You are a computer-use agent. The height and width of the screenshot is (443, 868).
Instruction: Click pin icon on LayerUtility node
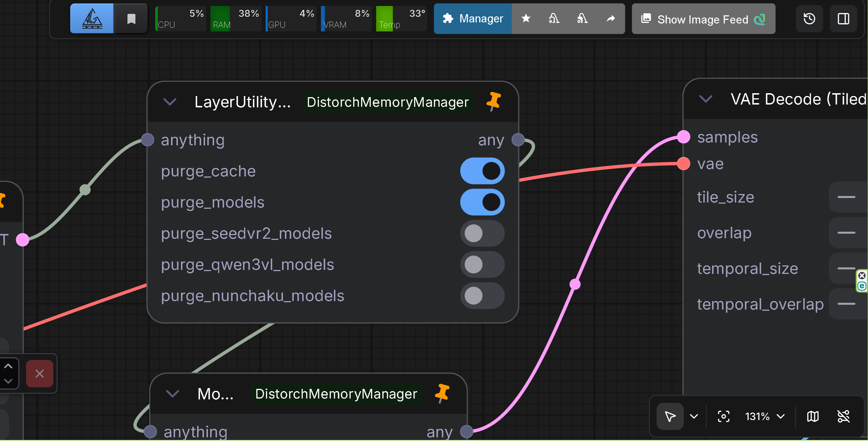point(494,101)
